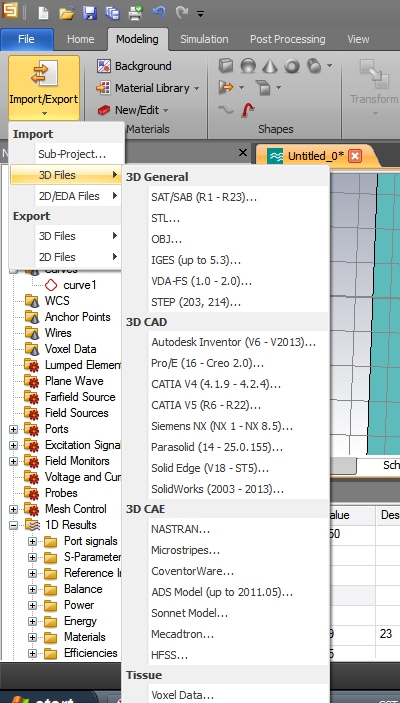This screenshot has width=400, height=703.
Task: Select curve1 in navigation tree
Action: [x=79, y=285]
